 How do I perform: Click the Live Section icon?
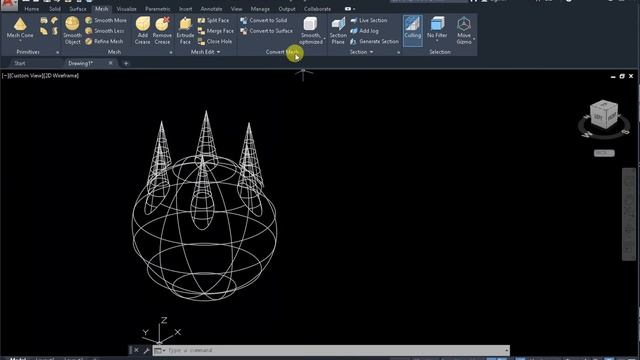pyautogui.click(x=354, y=20)
